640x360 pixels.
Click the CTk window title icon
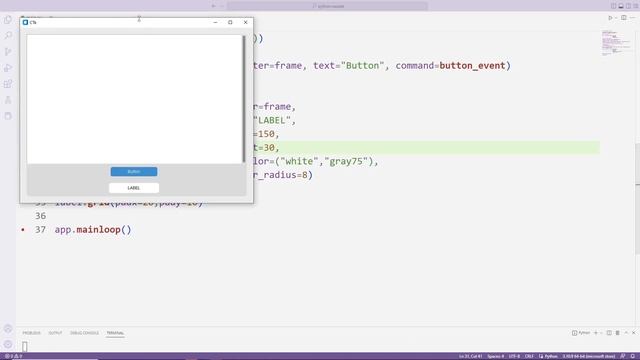(x=25, y=22)
